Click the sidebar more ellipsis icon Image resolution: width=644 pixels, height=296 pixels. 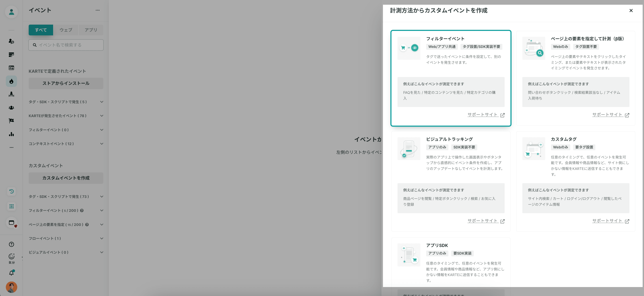point(11,147)
